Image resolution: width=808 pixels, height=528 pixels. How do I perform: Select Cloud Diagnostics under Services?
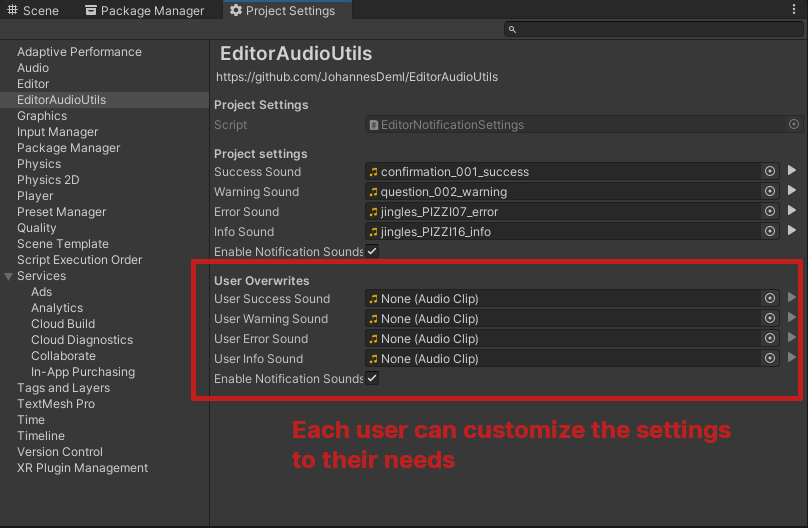pos(82,340)
